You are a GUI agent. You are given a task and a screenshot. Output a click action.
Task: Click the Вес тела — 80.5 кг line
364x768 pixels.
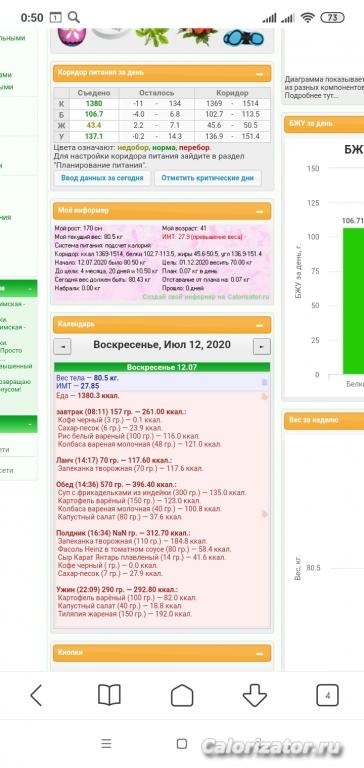88,378
